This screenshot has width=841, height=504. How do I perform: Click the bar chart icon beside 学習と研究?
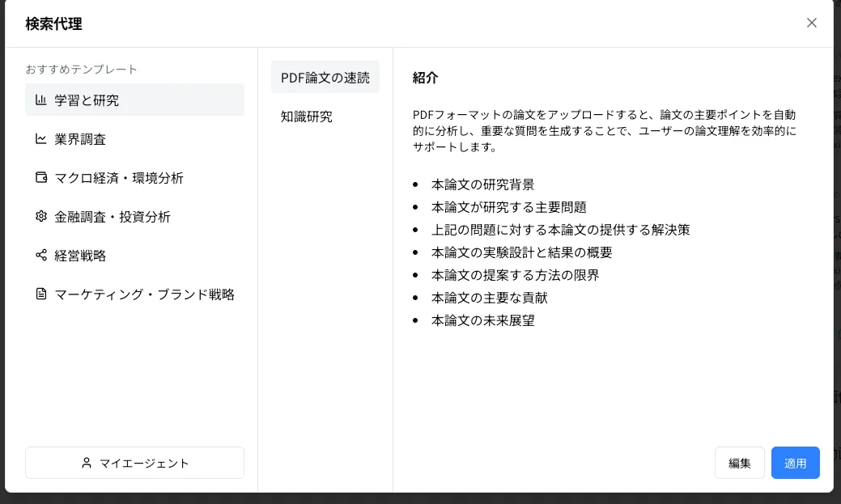pyautogui.click(x=40, y=100)
